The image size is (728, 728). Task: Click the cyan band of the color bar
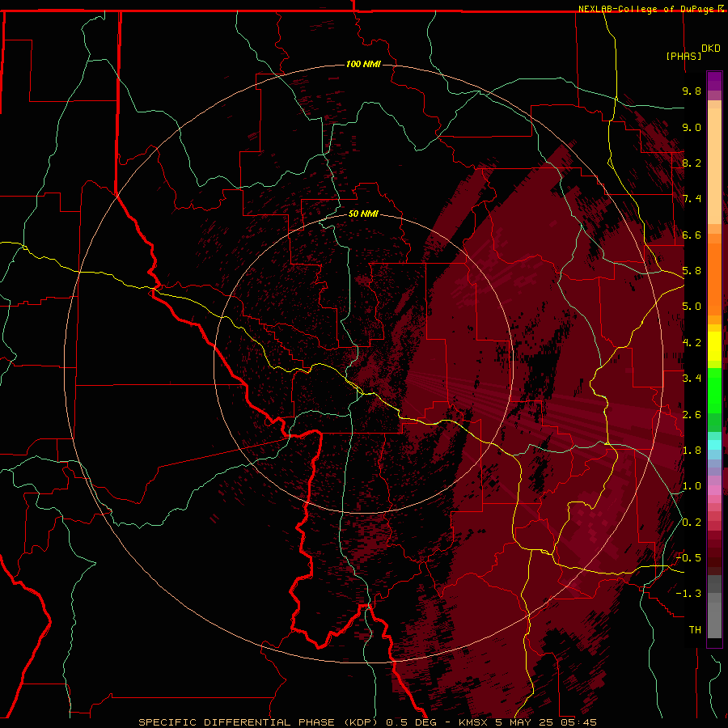pos(714,444)
